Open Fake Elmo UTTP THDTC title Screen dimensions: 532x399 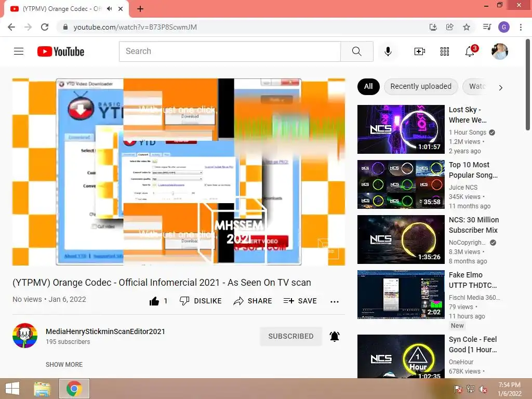pyautogui.click(x=473, y=280)
